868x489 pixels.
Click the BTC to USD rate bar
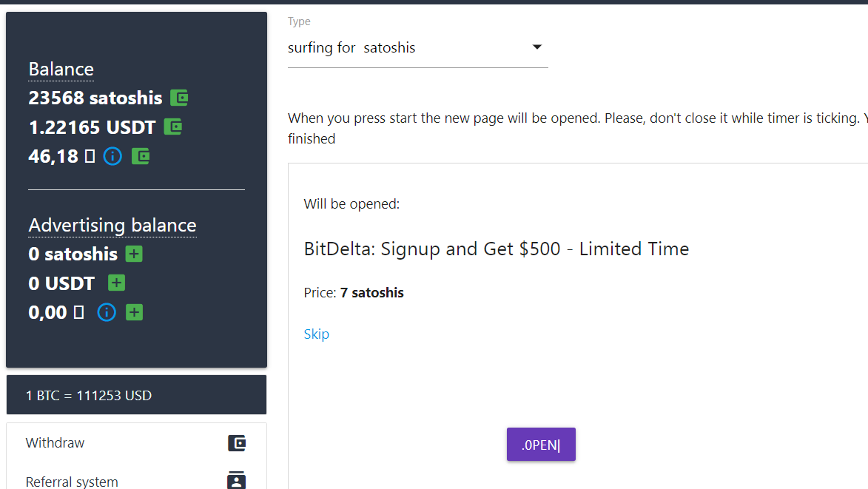(136, 395)
